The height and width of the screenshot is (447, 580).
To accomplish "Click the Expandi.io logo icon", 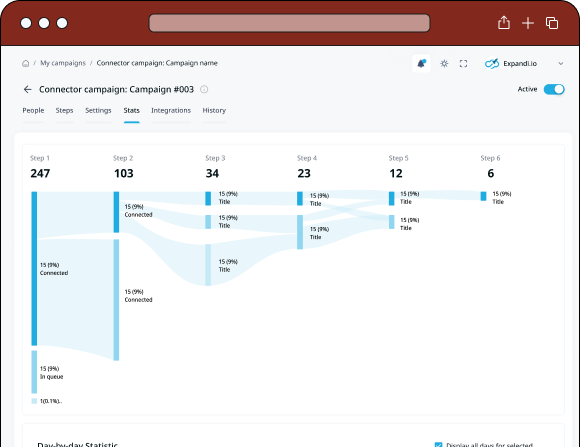I will (492, 64).
